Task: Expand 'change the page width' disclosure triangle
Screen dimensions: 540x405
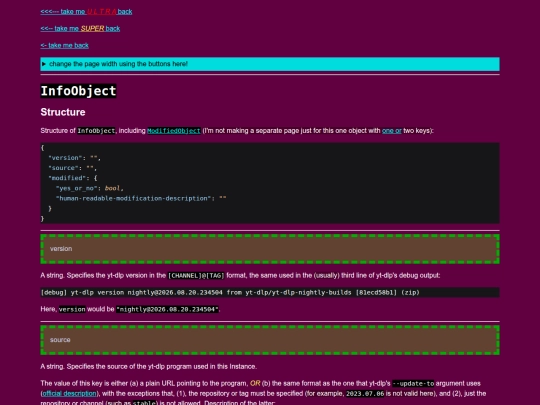Action: (x=44, y=64)
